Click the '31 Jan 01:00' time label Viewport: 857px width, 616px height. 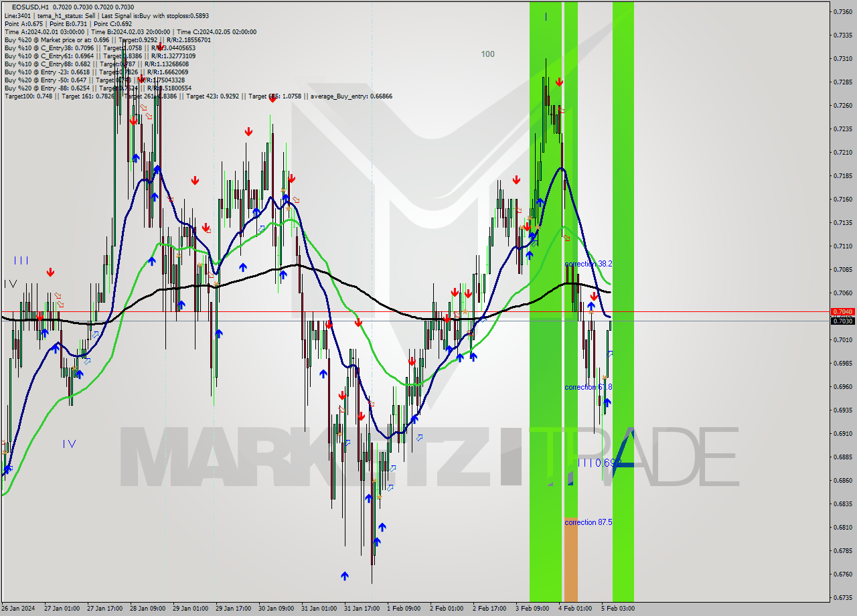click(319, 609)
